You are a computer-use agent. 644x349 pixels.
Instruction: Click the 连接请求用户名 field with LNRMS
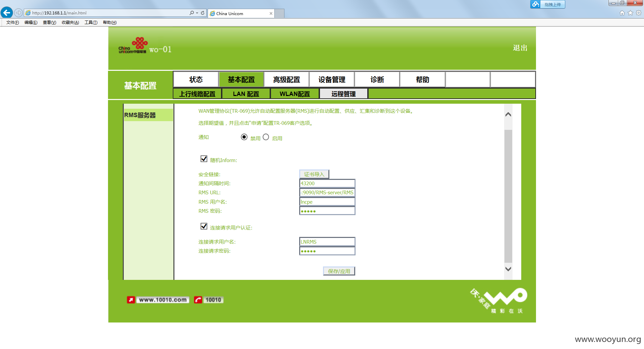327,242
